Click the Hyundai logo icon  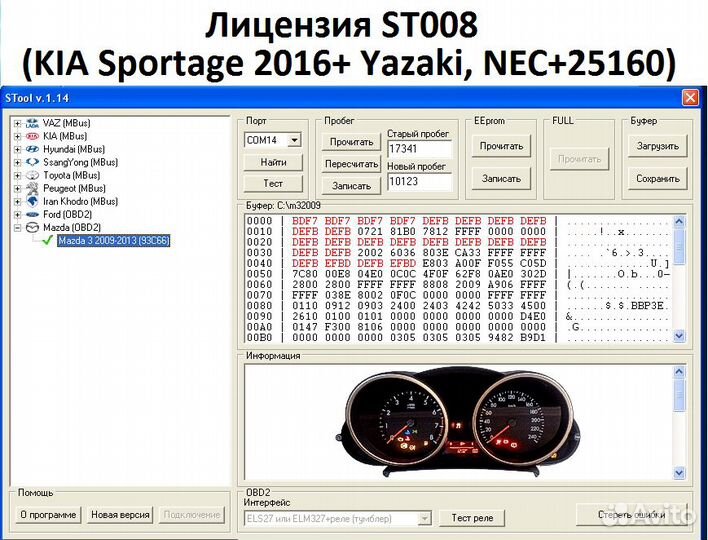(32, 149)
